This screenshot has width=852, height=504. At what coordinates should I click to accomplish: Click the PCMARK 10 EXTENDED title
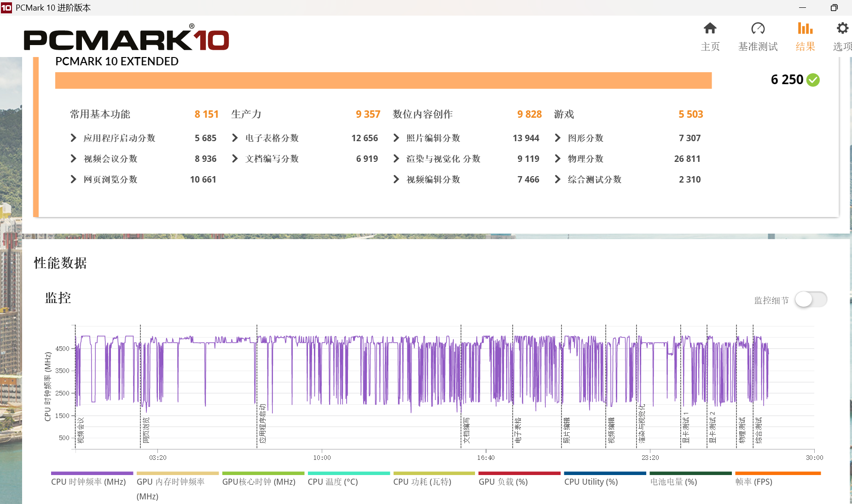(117, 62)
